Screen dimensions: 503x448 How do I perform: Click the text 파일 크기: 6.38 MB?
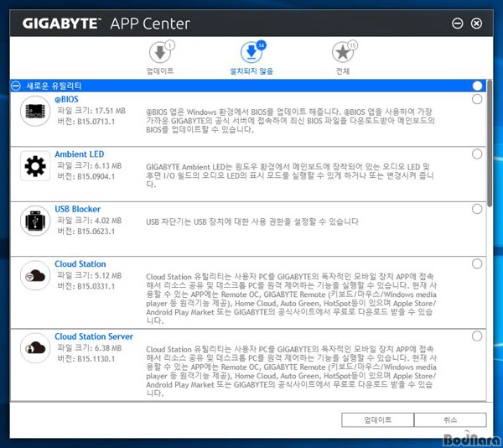click(x=90, y=348)
